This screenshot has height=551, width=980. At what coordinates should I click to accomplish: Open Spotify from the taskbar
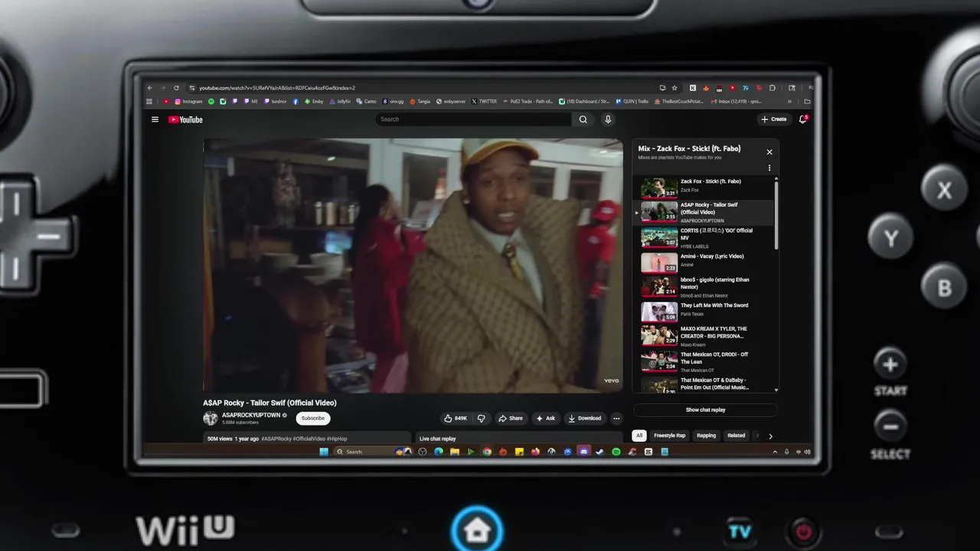point(616,452)
